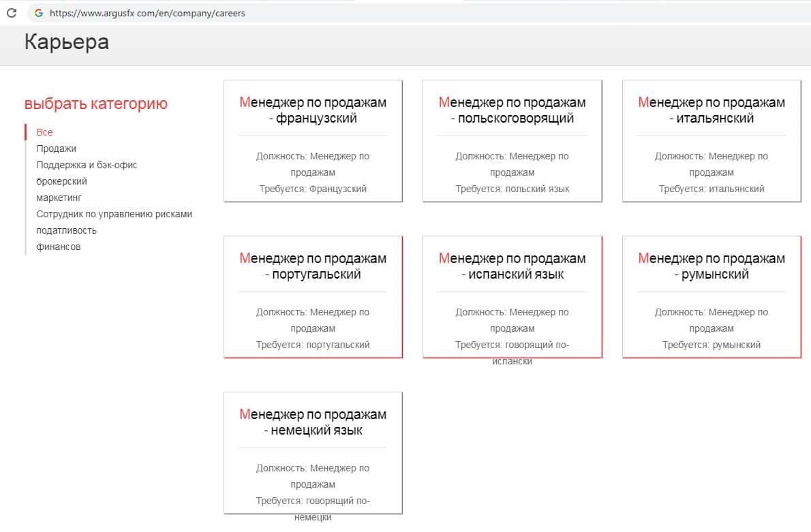Click the 'Требуется: говорящий по-немецки' text
Image resolution: width=811 pixels, height=532 pixels.
point(313,509)
